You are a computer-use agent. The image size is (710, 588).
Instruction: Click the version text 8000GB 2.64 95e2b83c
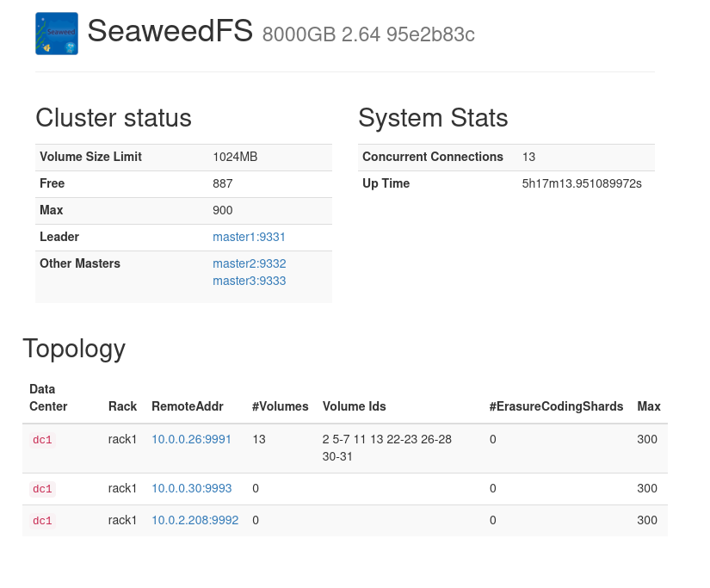(368, 35)
